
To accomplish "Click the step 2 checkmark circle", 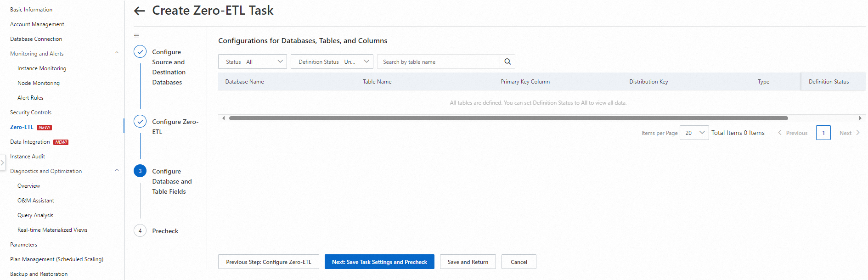I will (140, 122).
